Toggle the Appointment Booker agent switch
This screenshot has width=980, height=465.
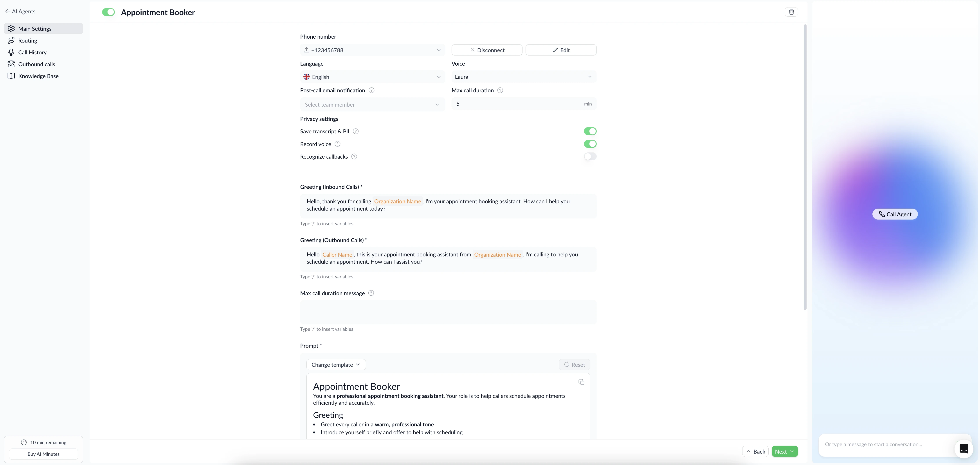click(x=108, y=12)
